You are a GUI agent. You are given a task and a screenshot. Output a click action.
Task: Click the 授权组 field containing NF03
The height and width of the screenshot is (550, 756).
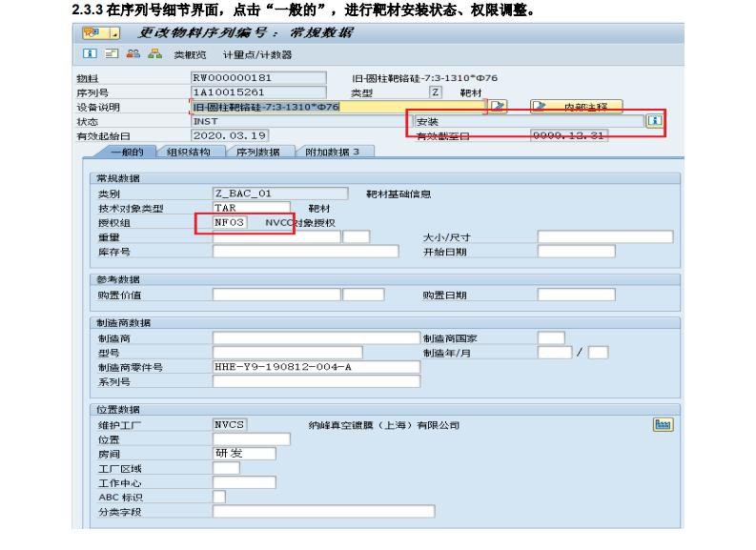click(x=234, y=222)
